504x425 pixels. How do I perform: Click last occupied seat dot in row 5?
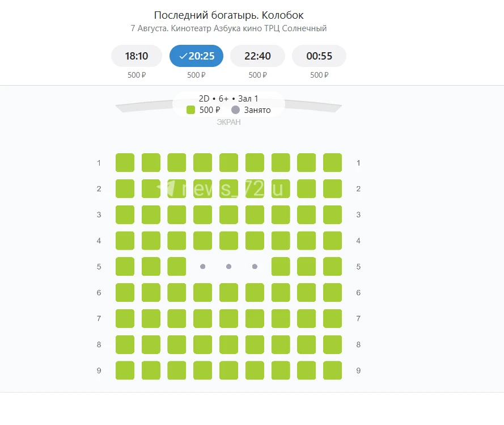pos(255,266)
